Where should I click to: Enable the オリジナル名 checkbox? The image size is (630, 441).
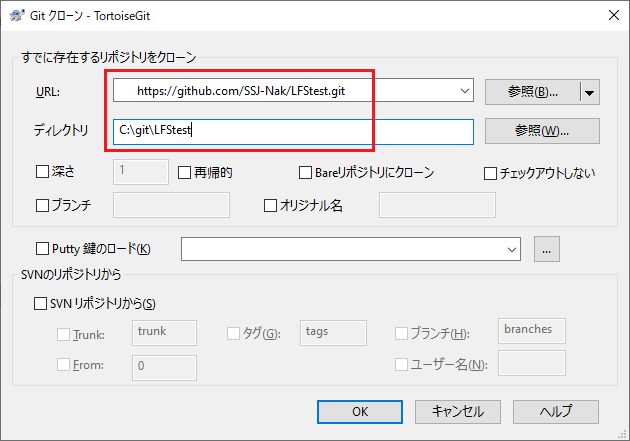coord(270,206)
